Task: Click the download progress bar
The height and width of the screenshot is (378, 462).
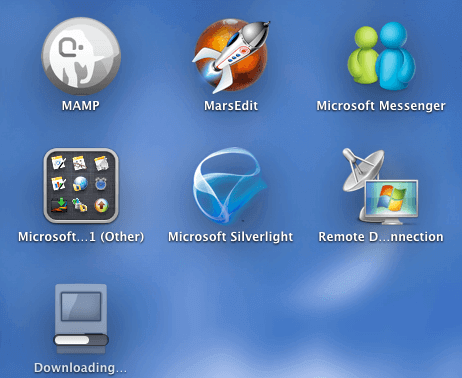Action: point(81,340)
